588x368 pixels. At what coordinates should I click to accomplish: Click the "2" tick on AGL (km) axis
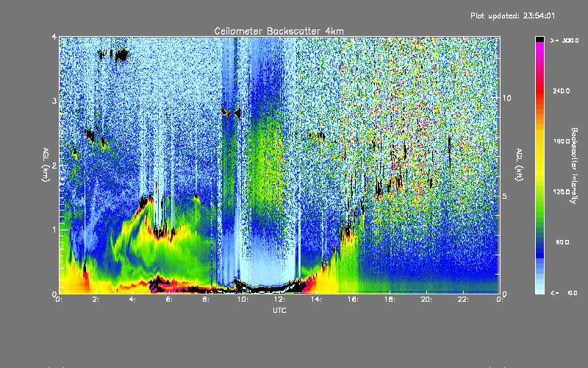54,165
